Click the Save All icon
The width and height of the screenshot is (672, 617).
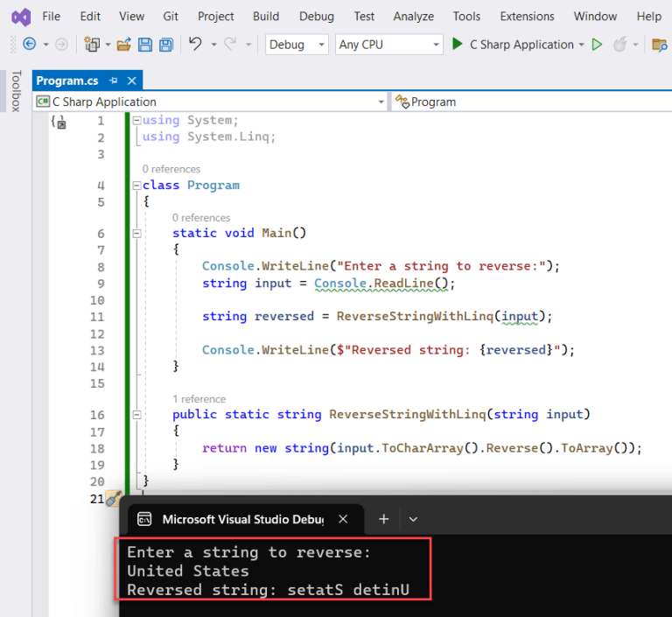[166, 45]
